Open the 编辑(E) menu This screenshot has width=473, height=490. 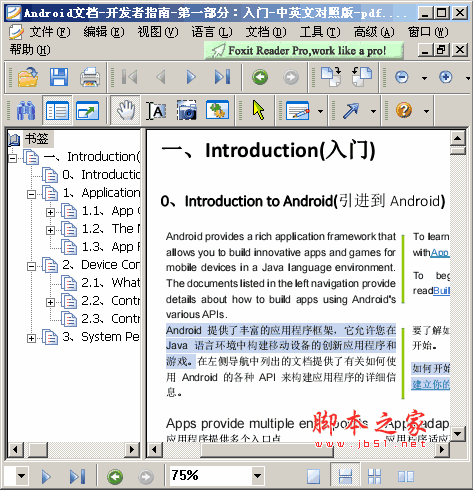pos(104,32)
